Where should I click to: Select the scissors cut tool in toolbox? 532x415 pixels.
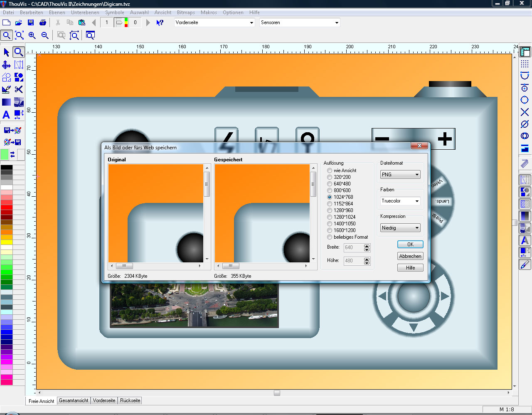[19, 89]
